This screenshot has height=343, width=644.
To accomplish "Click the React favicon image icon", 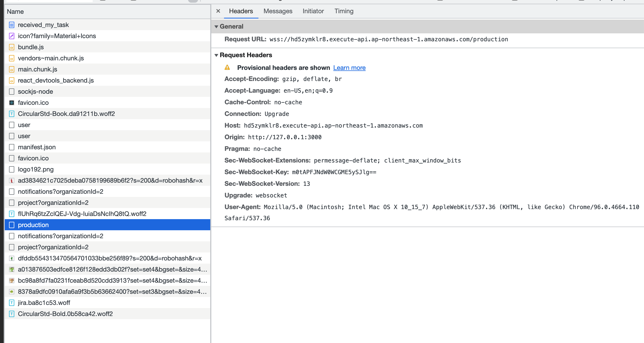I will point(12,103).
